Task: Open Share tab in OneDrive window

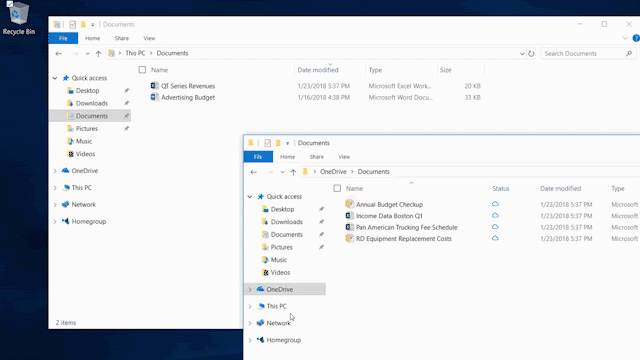Action: pos(316,156)
